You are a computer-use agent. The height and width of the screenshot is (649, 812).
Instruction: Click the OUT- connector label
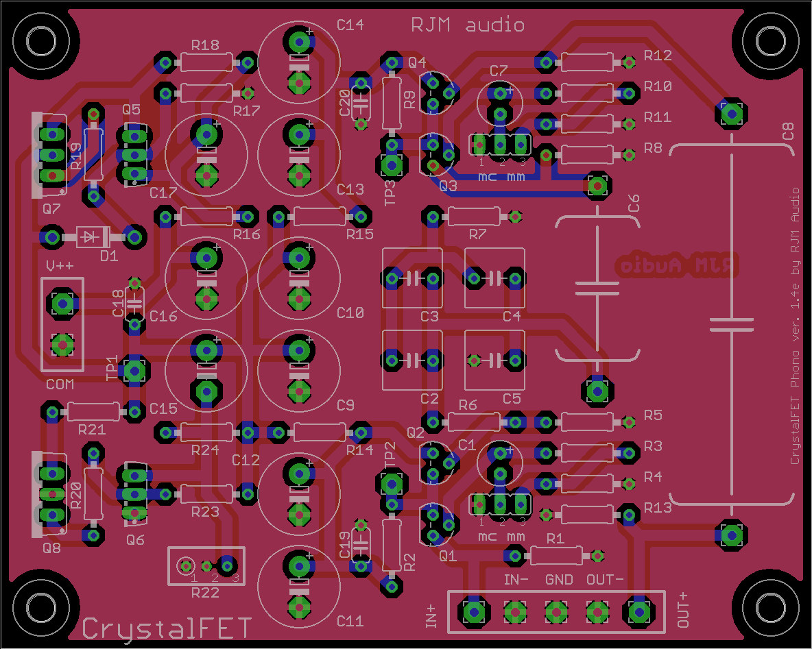click(x=605, y=580)
